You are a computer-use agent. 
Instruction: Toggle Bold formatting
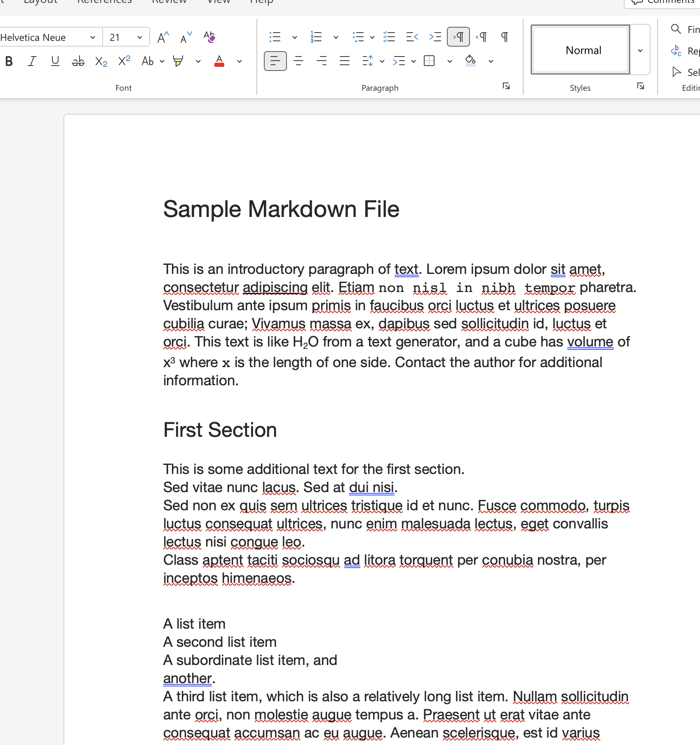coord(9,61)
